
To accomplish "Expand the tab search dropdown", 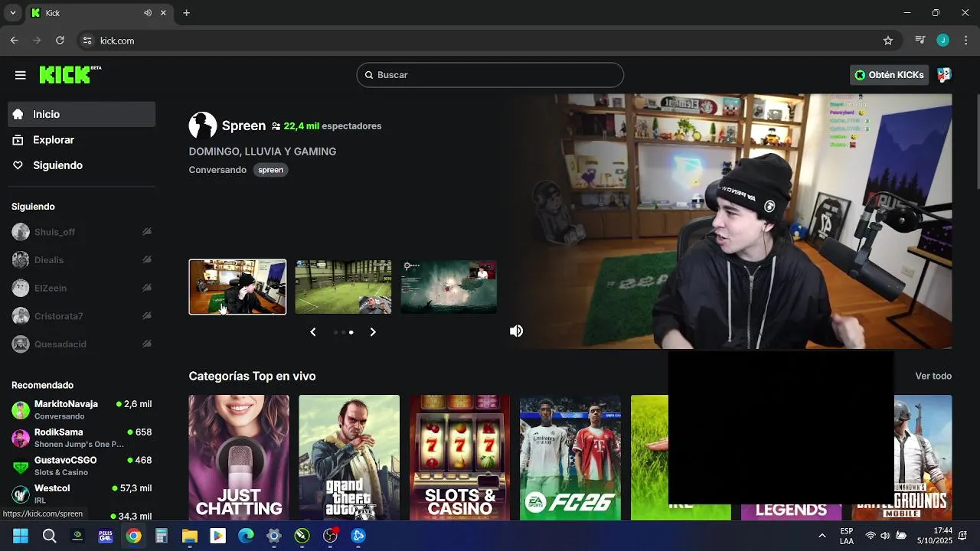I will 12,13.
